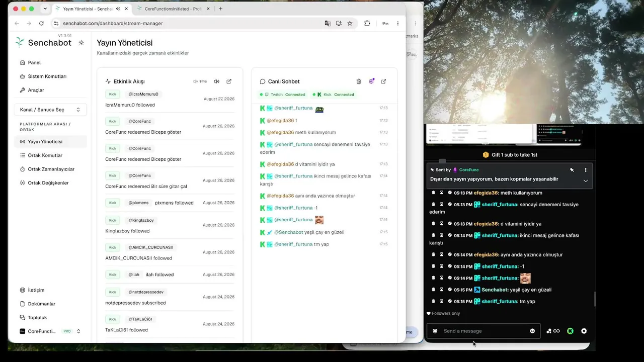Unpin the pinned message in Kick chat
The image size is (644, 362).
click(572, 170)
